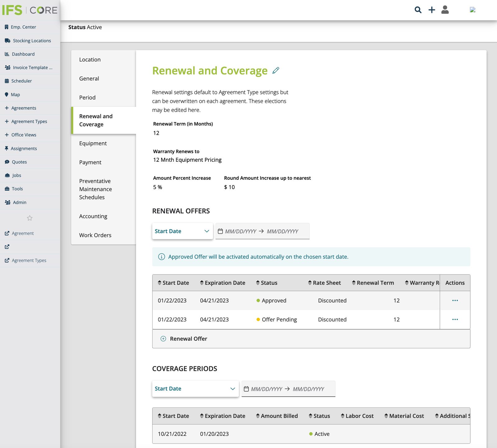The image size is (497, 448).
Task: Click the info icon in approved offer notice
Action: [162, 257]
